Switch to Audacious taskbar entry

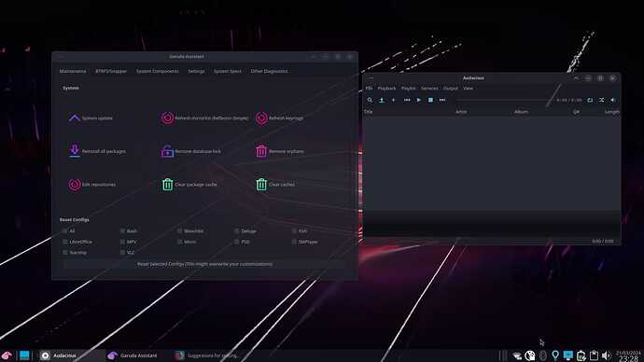71,355
